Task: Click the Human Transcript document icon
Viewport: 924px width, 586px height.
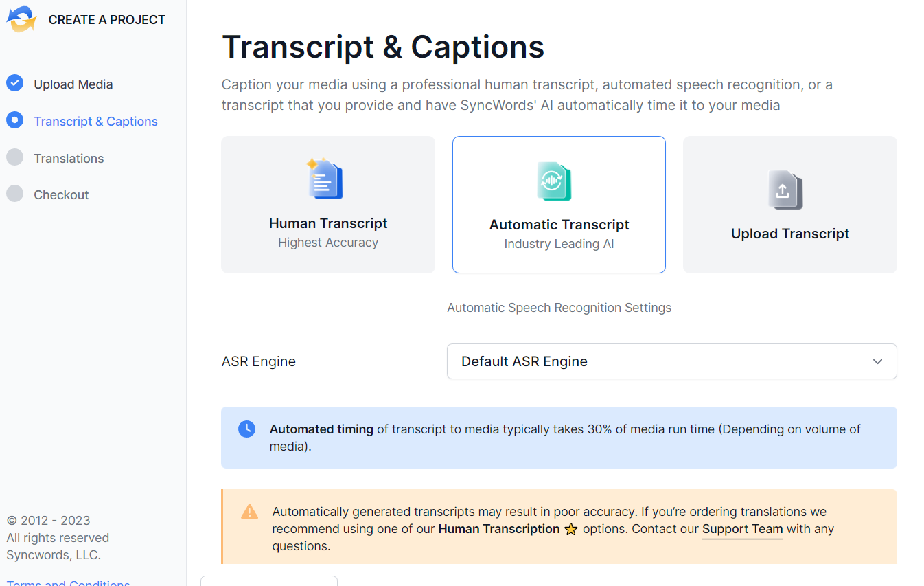Action: [x=325, y=179]
